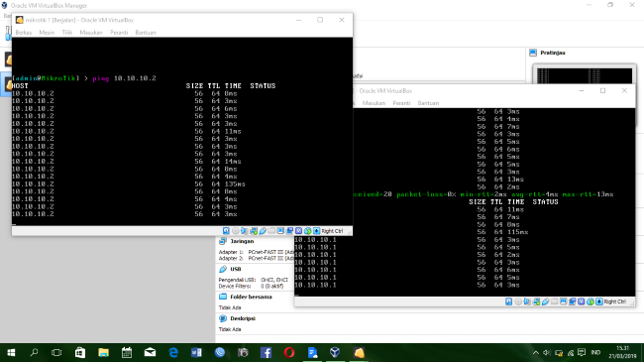The width and height of the screenshot is (644, 362).
Task: Click optical disc icon in right-side VM status bar
Action: pyautogui.click(x=518, y=302)
